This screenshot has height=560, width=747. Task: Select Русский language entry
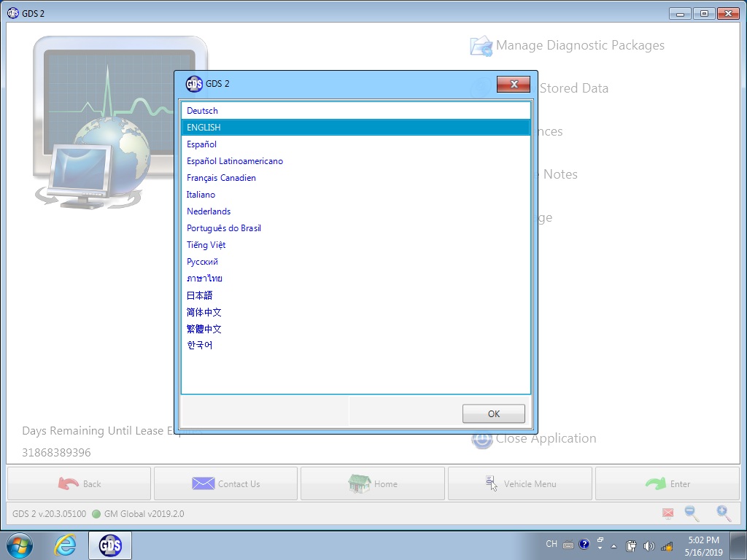356,262
